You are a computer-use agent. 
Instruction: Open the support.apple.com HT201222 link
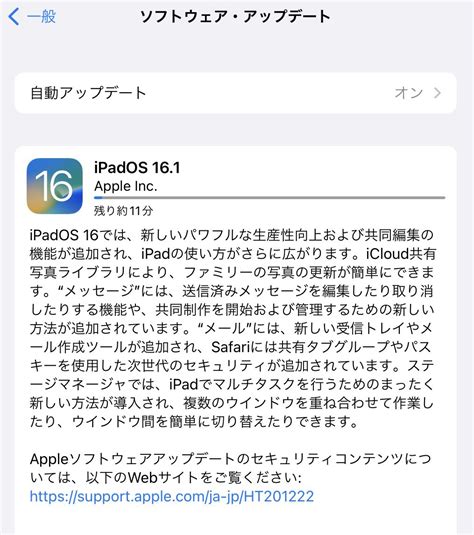coord(172,496)
